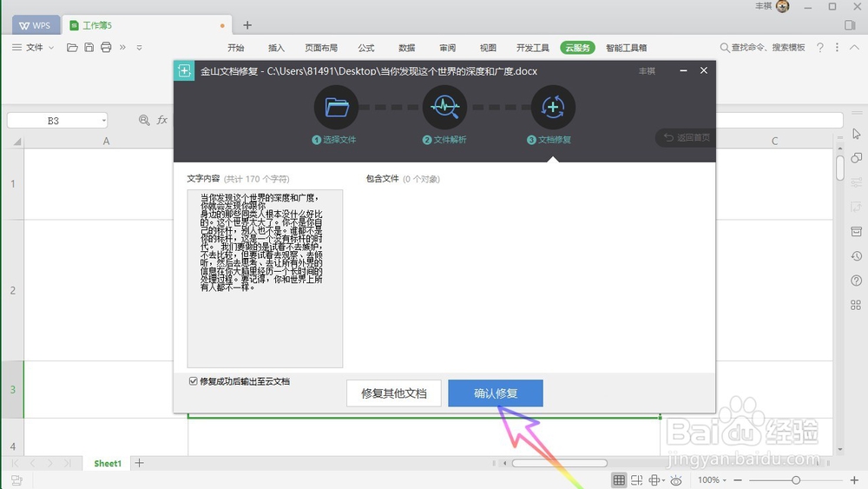
Task: Click the selection arrow icon in sidebar
Action: [x=857, y=134]
